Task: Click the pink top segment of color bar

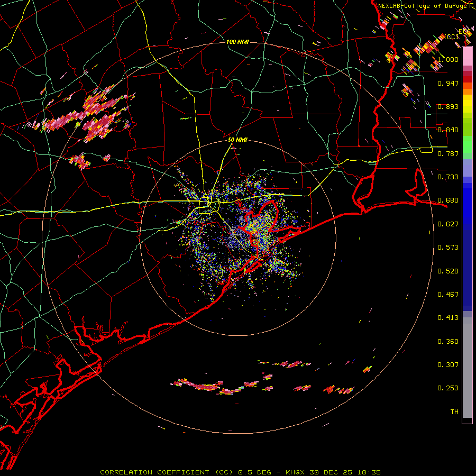Action: (x=467, y=57)
